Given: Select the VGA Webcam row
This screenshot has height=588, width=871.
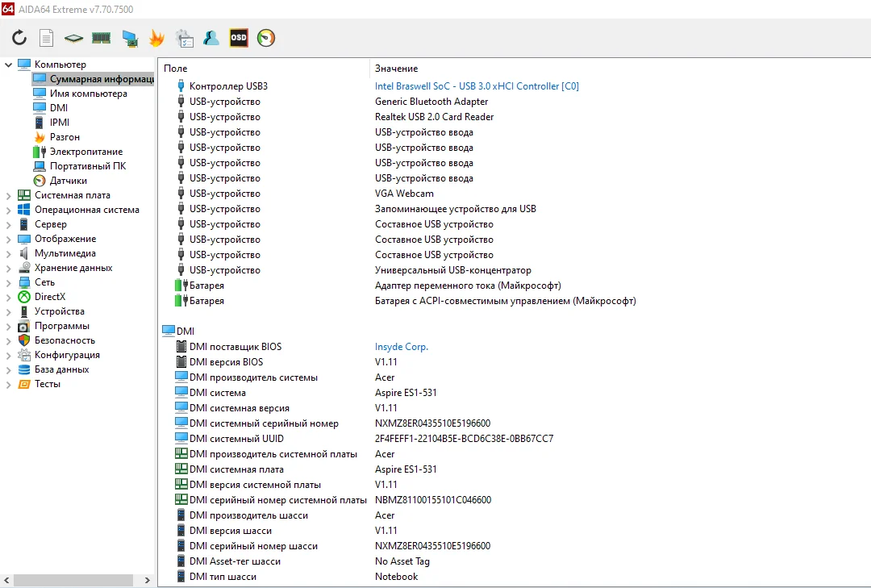Looking at the screenshot, I should click(515, 194).
